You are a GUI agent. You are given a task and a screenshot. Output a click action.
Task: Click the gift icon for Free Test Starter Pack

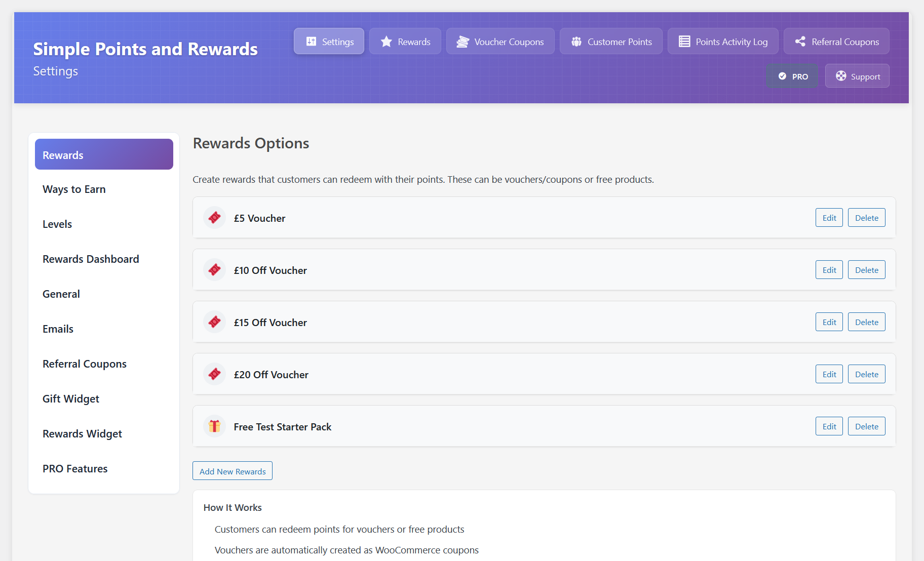pyautogui.click(x=214, y=426)
